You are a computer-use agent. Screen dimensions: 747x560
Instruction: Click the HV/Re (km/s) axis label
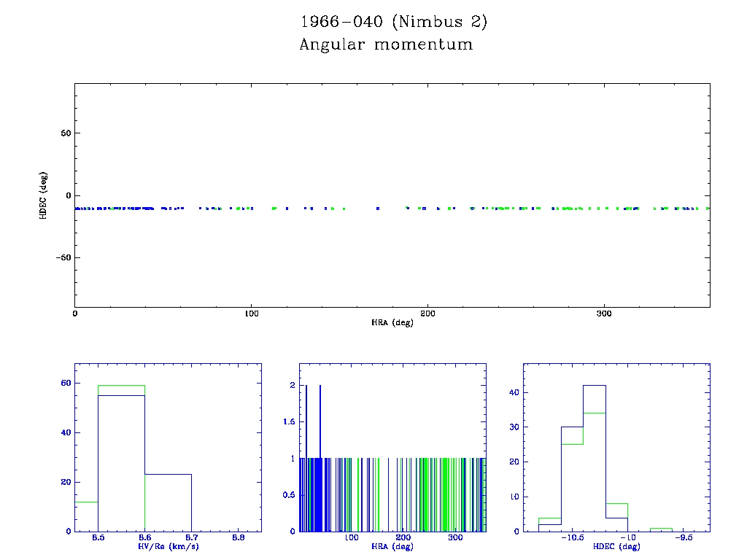coord(168,546)
